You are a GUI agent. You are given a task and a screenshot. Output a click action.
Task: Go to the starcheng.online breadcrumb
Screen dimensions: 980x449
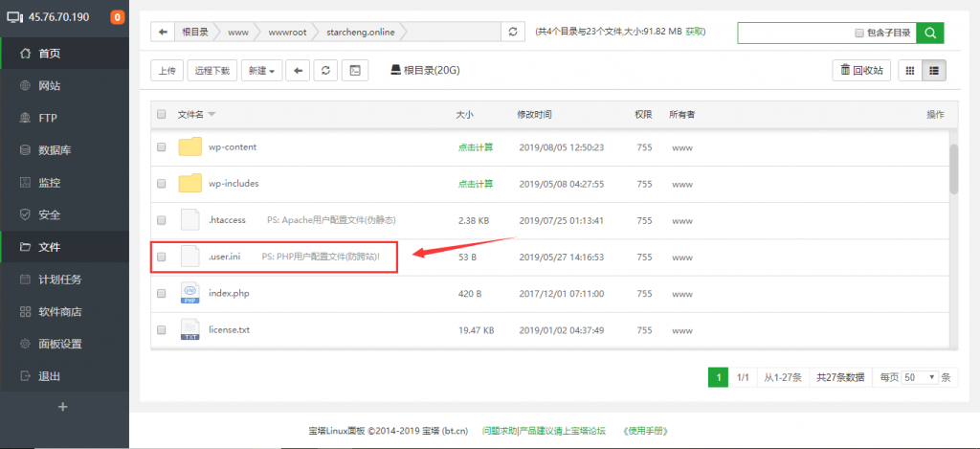click(x=361, y=32)
